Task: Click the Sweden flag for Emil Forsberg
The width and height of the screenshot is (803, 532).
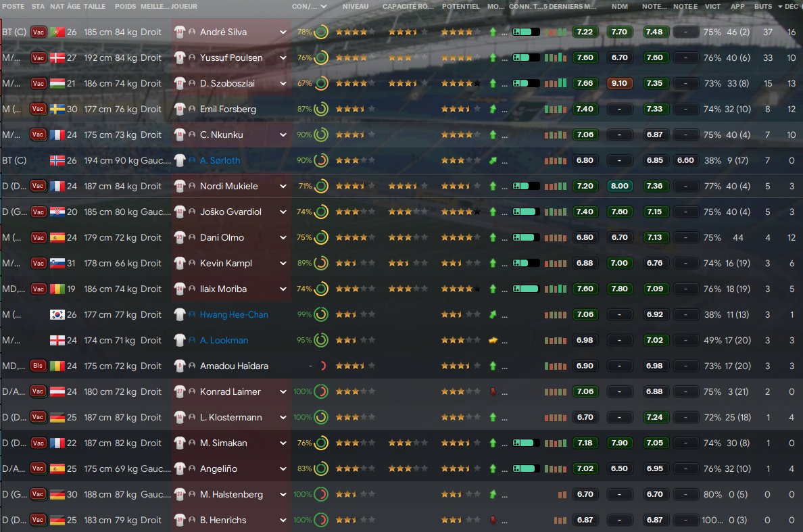Action: coord(57,109)
